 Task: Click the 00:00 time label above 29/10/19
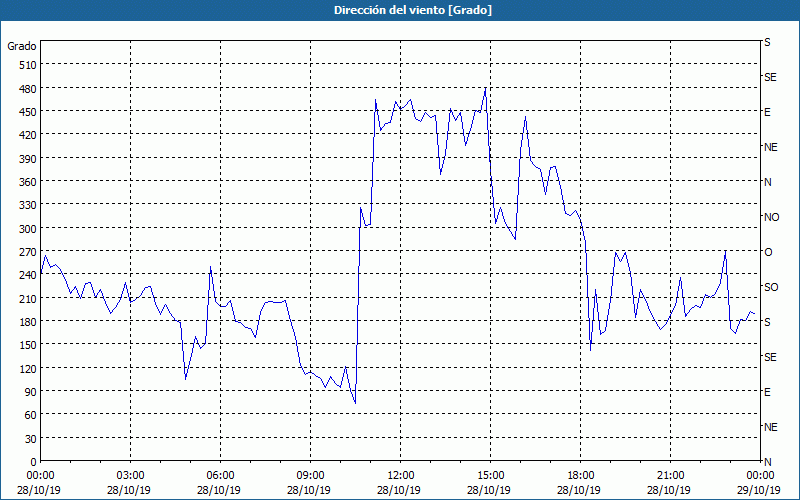(x=760, y=476)
